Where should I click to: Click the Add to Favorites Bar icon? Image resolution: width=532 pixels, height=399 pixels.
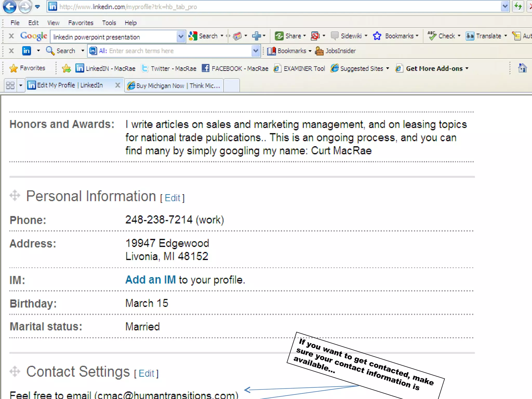(66, 68)
